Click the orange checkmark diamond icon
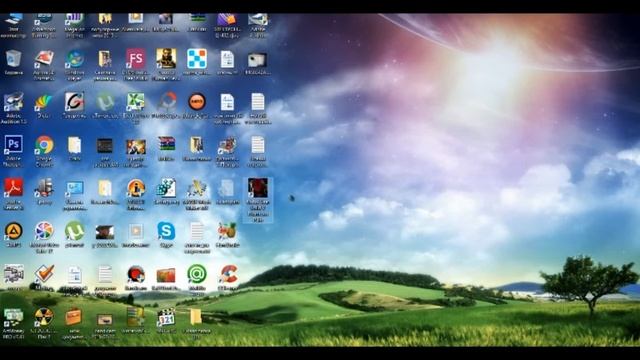This screenshot has height=360, width=640. click(x=44, y=274)
